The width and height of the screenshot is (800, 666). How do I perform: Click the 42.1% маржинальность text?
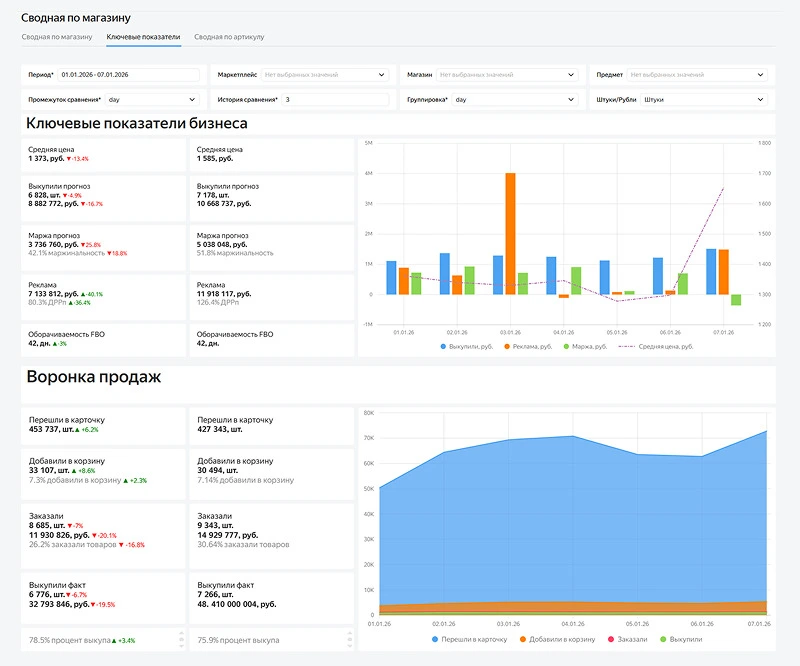(66, 253)
